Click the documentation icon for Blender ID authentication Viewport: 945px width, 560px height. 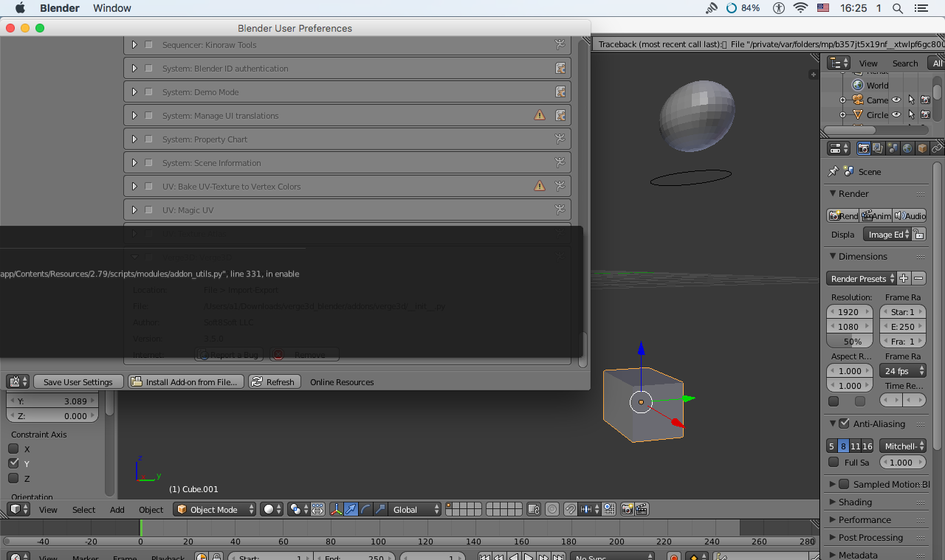(560, 69)
